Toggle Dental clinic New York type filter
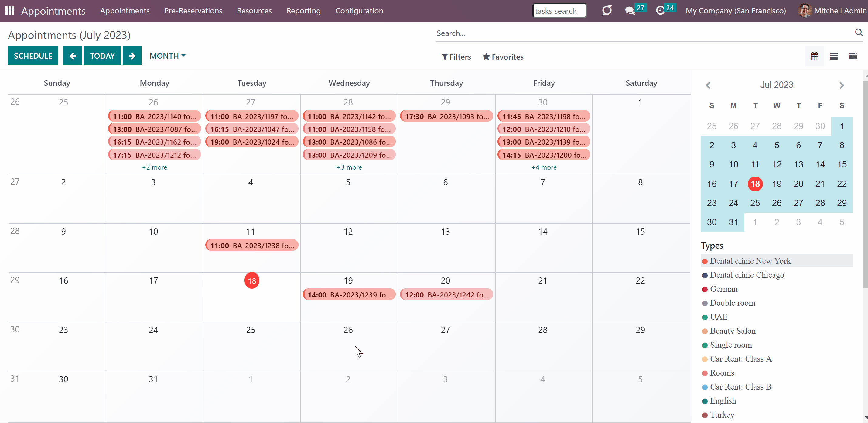The height and width of the screenshot is (423, 868). [x=776, y=261]
